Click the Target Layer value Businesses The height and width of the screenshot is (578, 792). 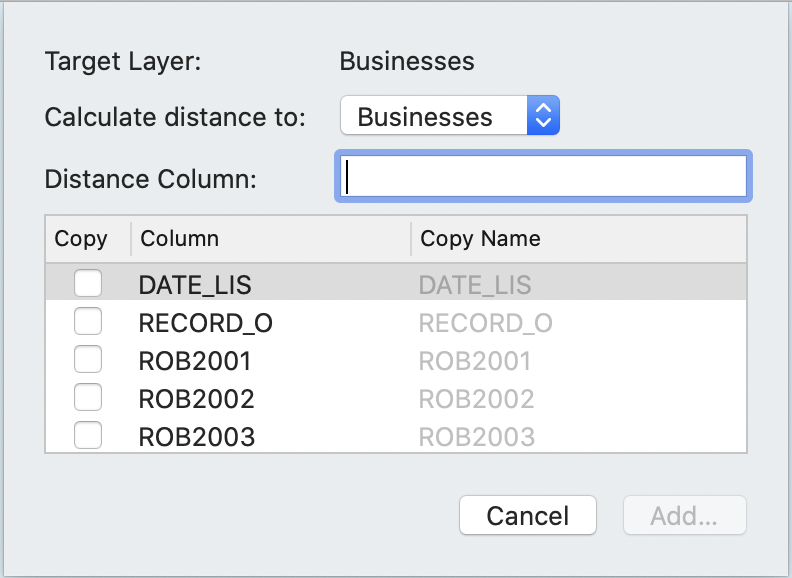(407, 61)
